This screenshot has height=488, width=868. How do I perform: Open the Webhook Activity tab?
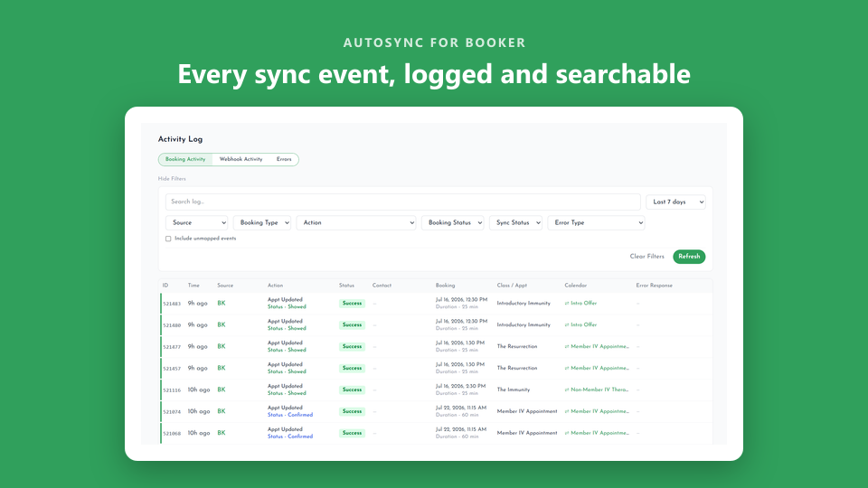241,159
